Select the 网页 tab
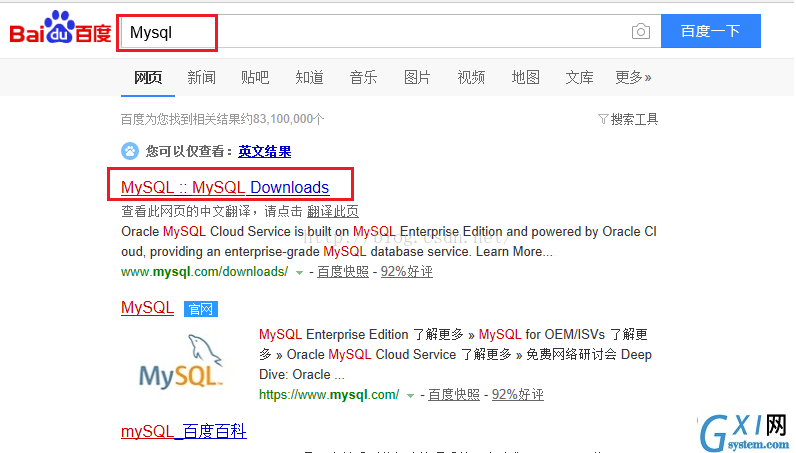Screen dimensions: 796x453 148,77
